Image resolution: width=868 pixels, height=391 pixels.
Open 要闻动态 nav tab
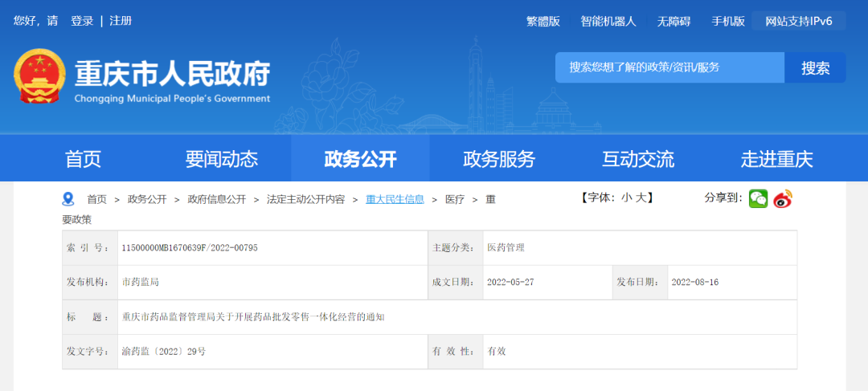222,159
